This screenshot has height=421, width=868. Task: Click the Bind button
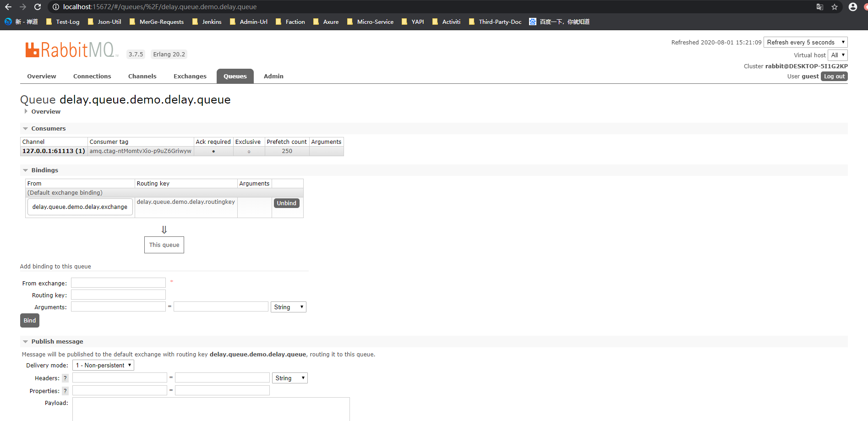tap(30, 320)
